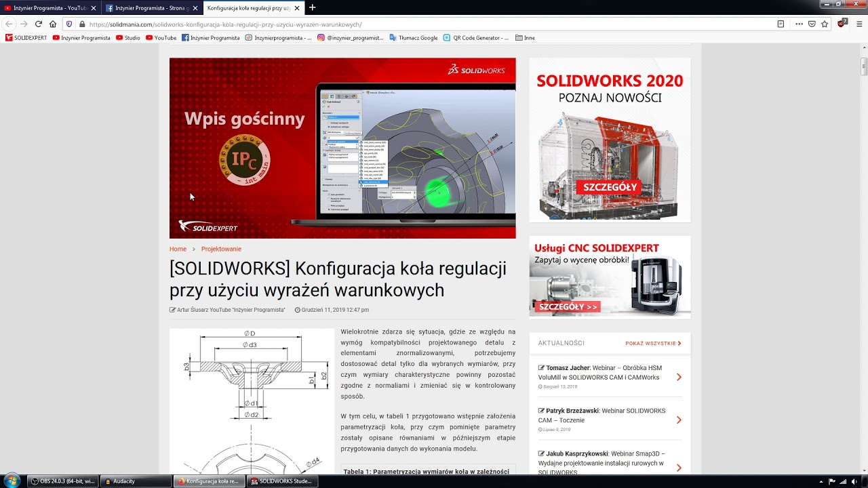Click the tracking protection shield icon
This screenshot has width=868, height=488.
pos(68,24)
